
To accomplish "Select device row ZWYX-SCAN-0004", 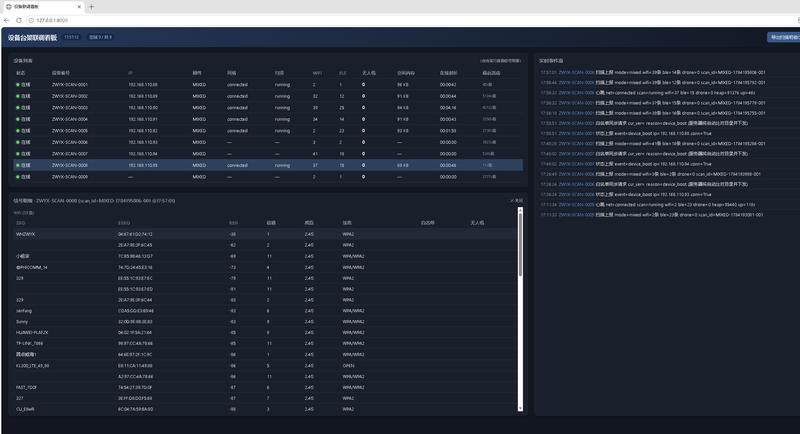I will coord(268,119).
